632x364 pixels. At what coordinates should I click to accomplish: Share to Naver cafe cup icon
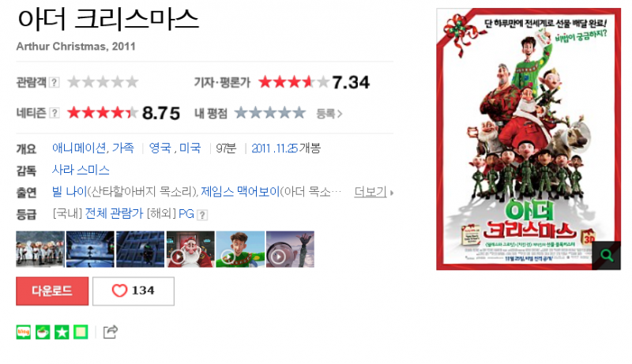[x=43, y=332]
